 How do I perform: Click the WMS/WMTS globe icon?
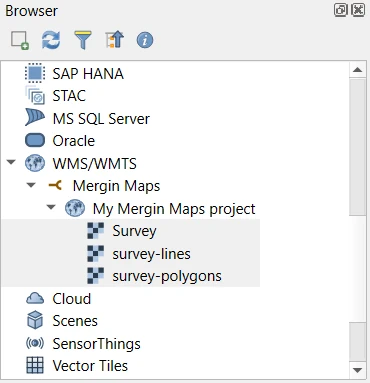click(x=35, y=163)
